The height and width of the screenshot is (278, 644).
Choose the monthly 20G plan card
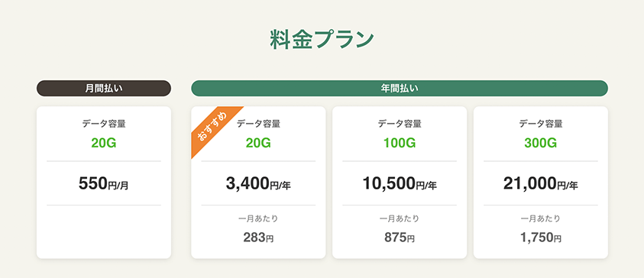[x=104, y=183]
